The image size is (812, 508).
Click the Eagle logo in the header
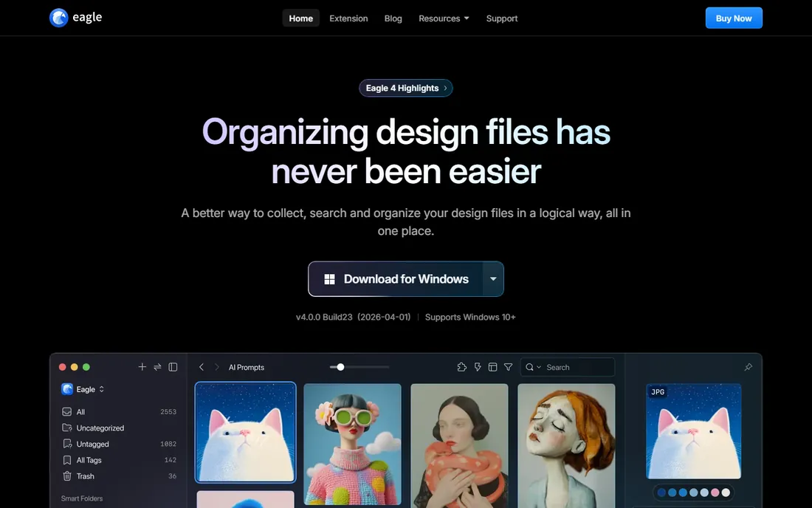[75, 18]
